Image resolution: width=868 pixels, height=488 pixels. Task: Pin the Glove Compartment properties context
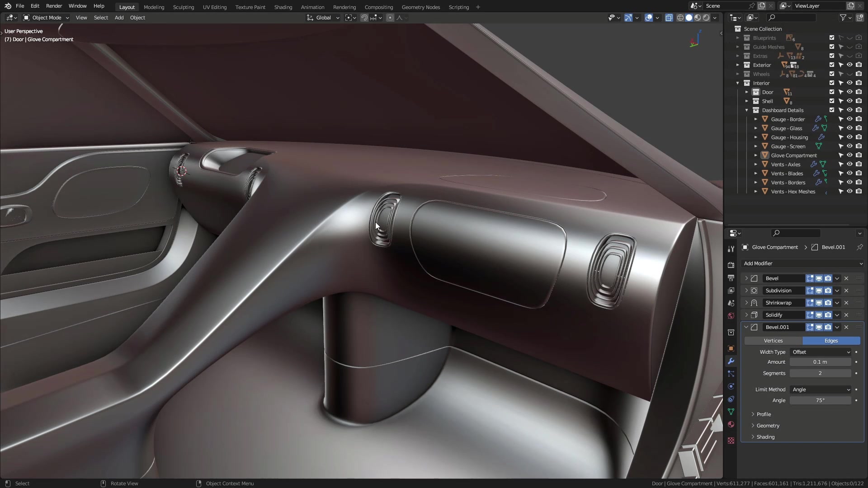[x=859, y=247]
